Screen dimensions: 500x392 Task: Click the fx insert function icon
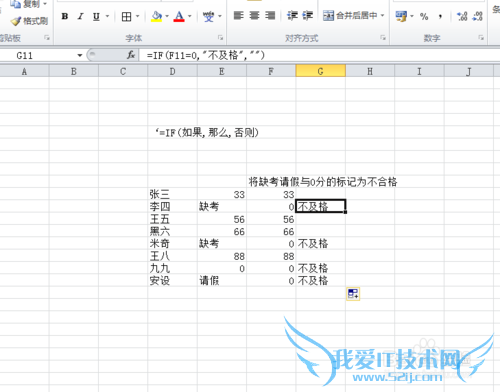coord(131,55)
